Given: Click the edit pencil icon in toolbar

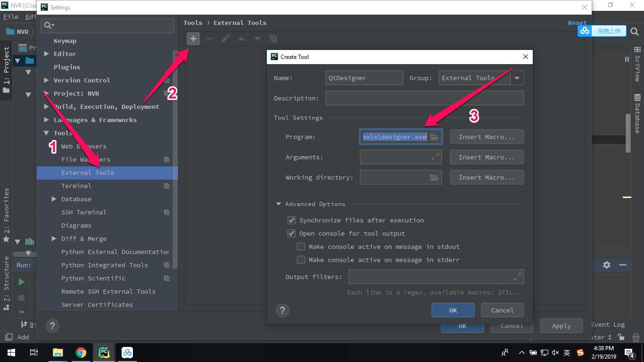Looking at the screenshot, I should [225, 39].
